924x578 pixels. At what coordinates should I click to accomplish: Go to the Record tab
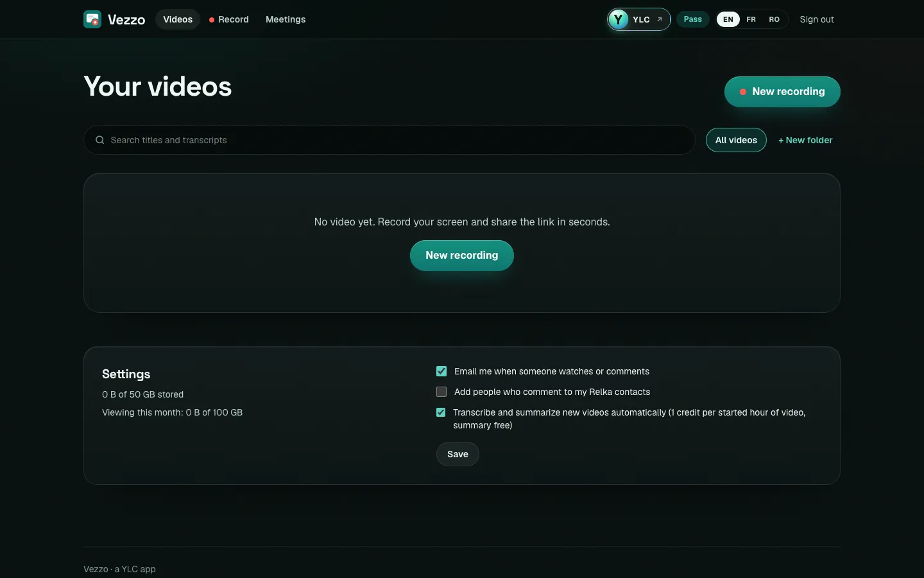(229, 19)
